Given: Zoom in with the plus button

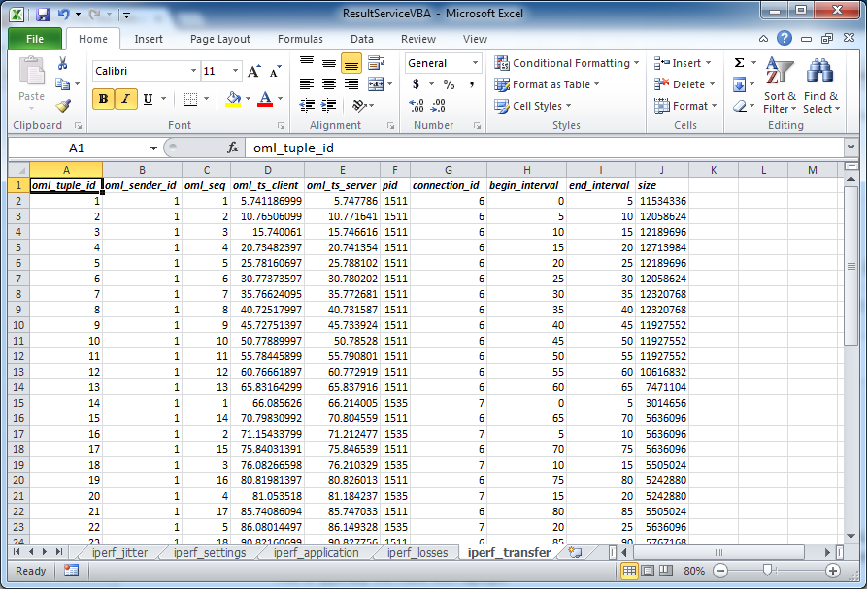Looking at the screenshot, I should click(833, 571).
